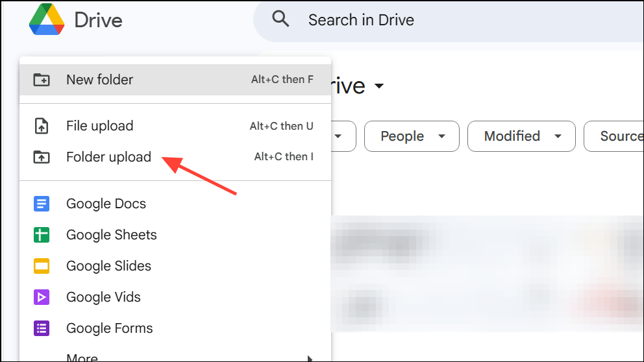Viewport: 644px width, 362px height.
Task: Click the green Google Sheets icon
Action: pos(42,235)
